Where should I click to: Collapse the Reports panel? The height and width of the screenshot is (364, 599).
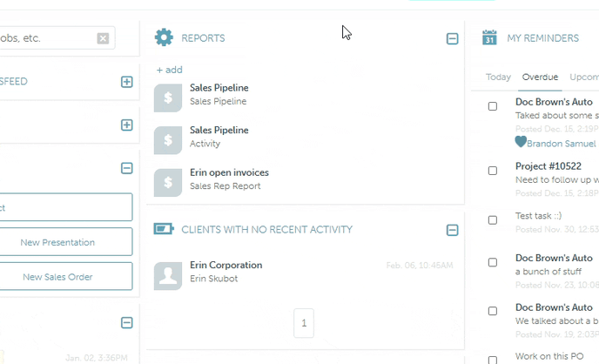tap(453, 38)
